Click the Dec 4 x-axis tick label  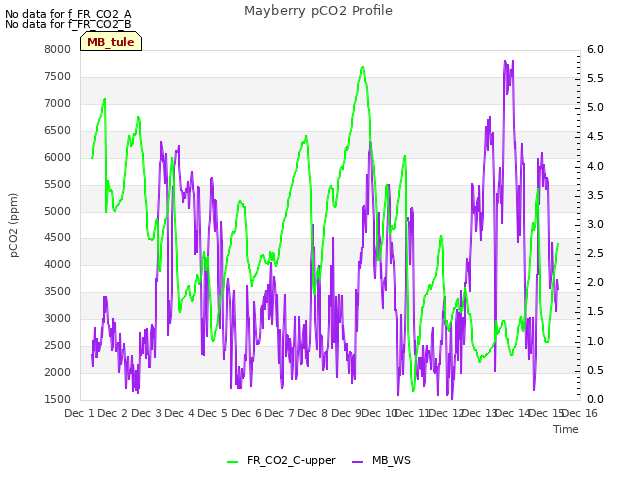pos(180,413)
